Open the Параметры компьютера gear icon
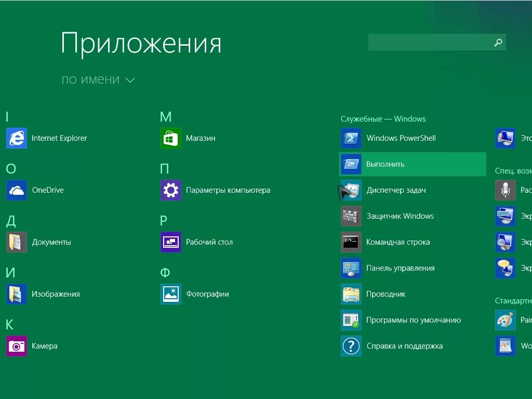Viewport: 532px width, 399px height. (170, 190)
